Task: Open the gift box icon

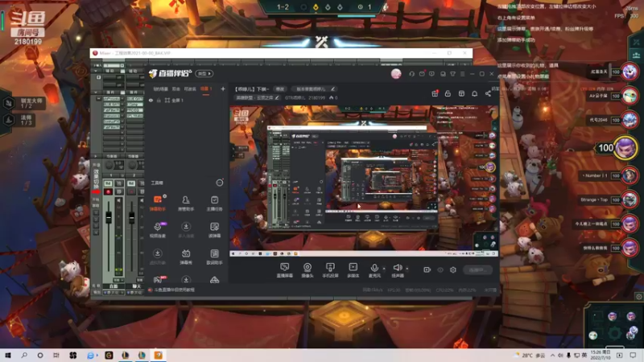Action: pos(435,93)
